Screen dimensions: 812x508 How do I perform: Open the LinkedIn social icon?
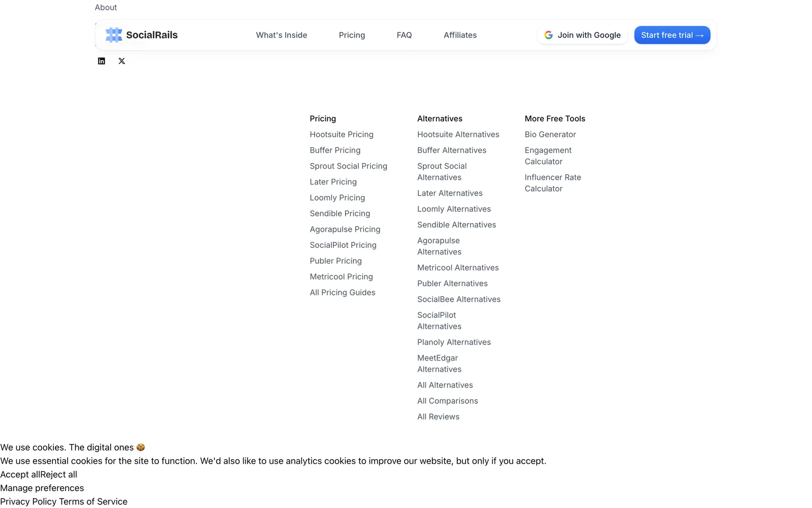pyautogui.click(x=101, y=61)
